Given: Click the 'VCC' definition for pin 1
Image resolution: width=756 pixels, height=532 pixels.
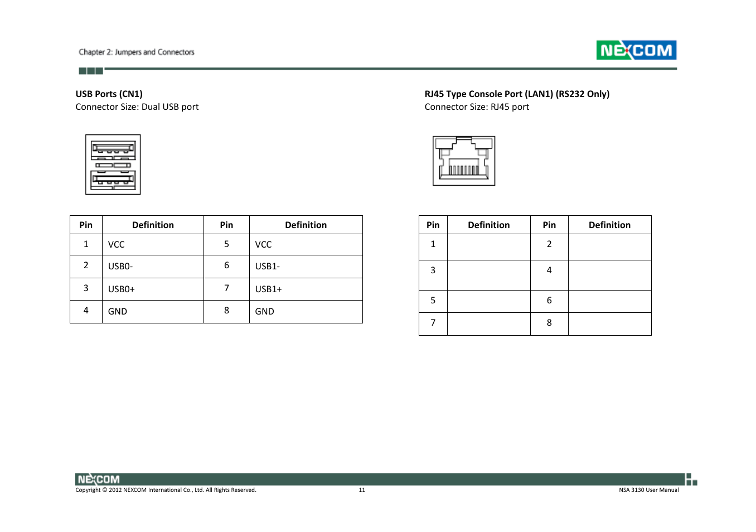Looking at the screenshot, I should click(x=117, y=245).
